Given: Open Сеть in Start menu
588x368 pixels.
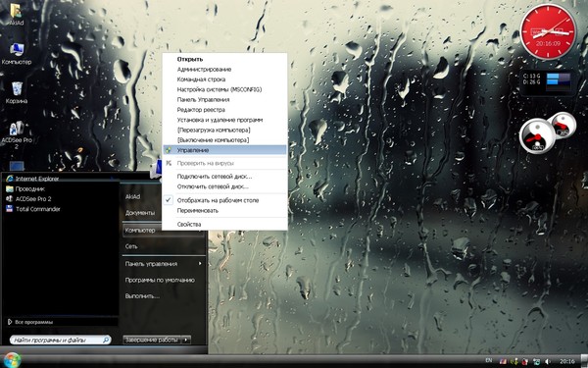Looking at the screenshot, I should tap(131, 246).
